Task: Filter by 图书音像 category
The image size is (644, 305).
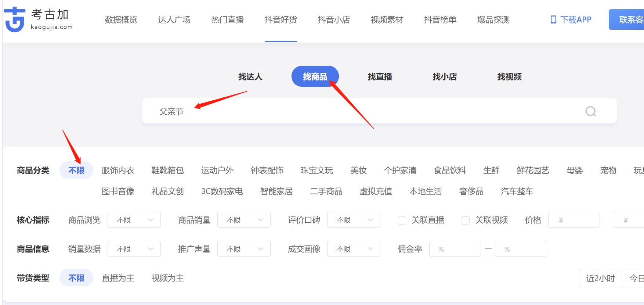Action: (118, 191)
